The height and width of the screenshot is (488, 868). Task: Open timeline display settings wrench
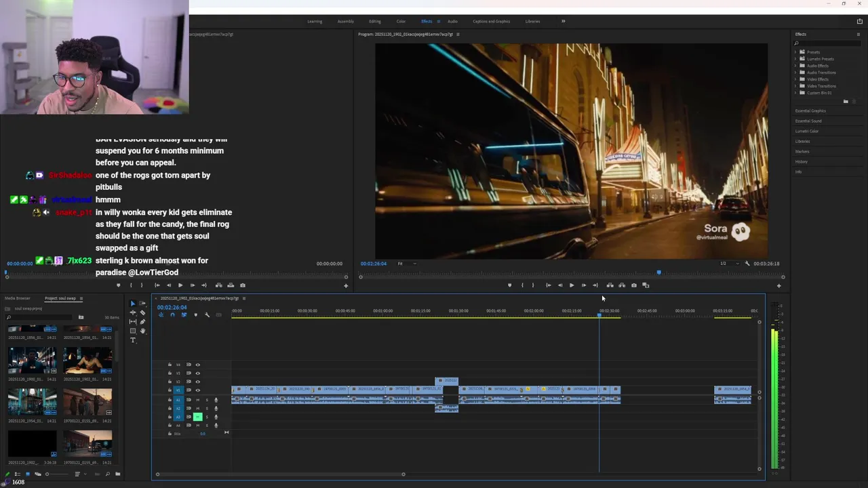(207, 315)
